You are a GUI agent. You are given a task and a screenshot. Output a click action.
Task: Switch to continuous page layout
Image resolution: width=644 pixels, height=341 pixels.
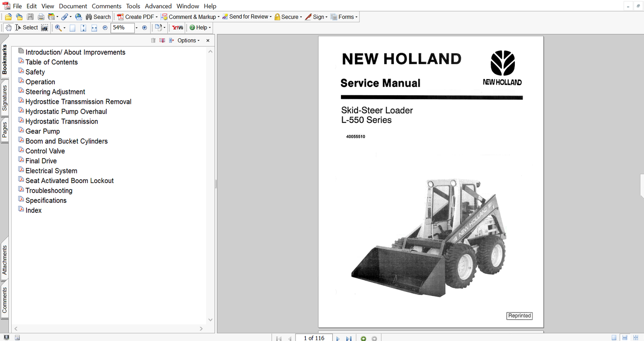click(x=625, y=338)
